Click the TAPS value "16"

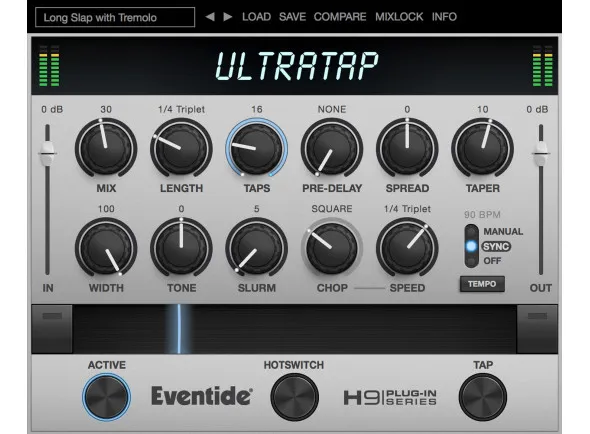pyautogui.click(x=257, y=110)
